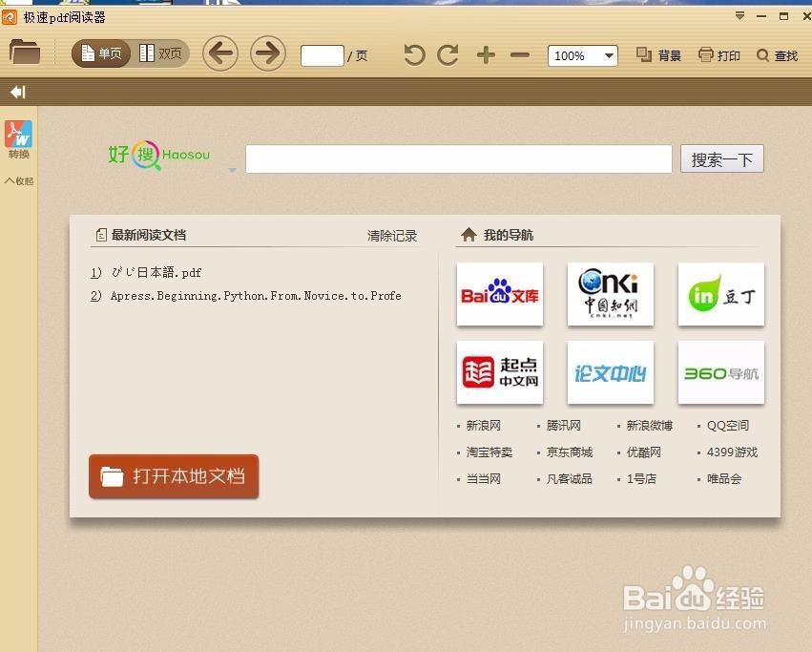812x652 pixels.
Task: Visit the 新浪微博 link
Action: point(650,426)
